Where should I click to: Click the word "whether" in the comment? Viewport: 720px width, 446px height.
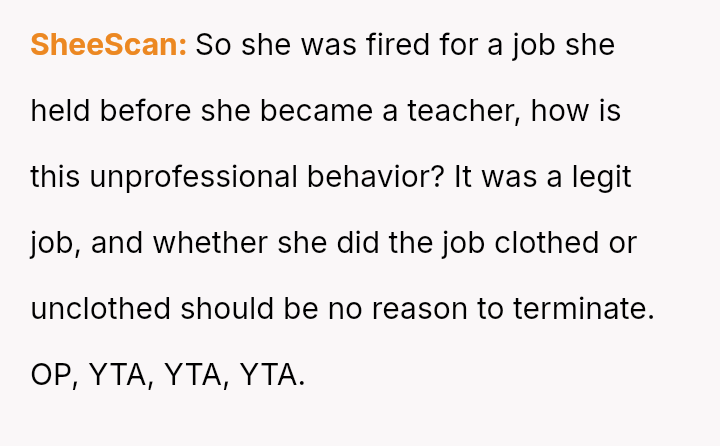coord(210,243)
